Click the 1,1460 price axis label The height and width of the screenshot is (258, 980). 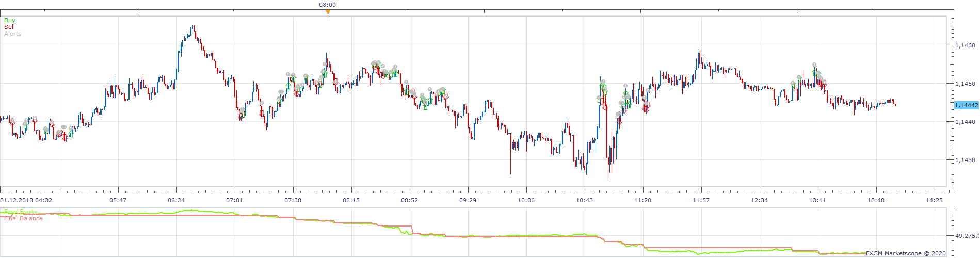965,45
